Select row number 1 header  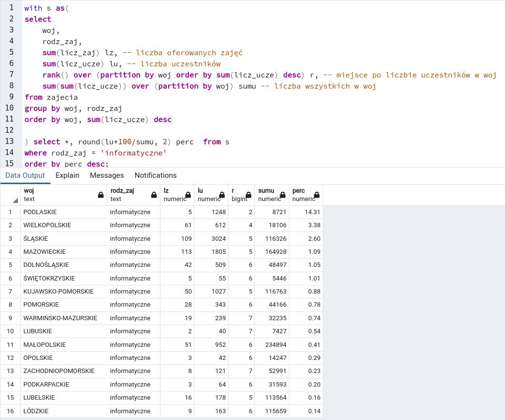10,212
